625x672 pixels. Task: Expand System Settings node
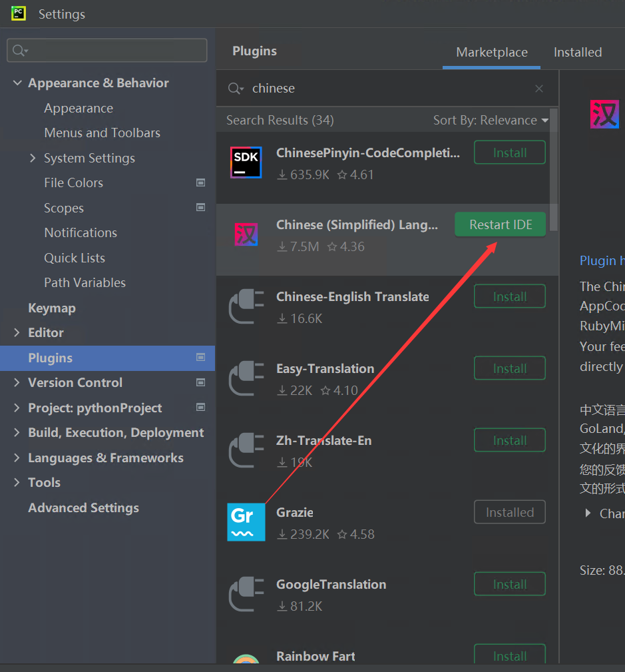coord(33,158)
